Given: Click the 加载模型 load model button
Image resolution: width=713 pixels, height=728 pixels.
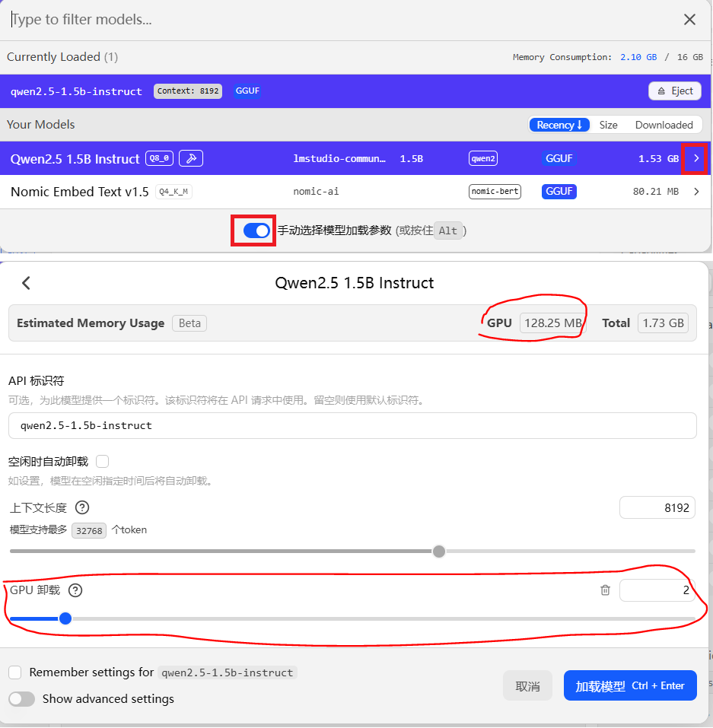Looking at the screenshot, I should 630,685.
